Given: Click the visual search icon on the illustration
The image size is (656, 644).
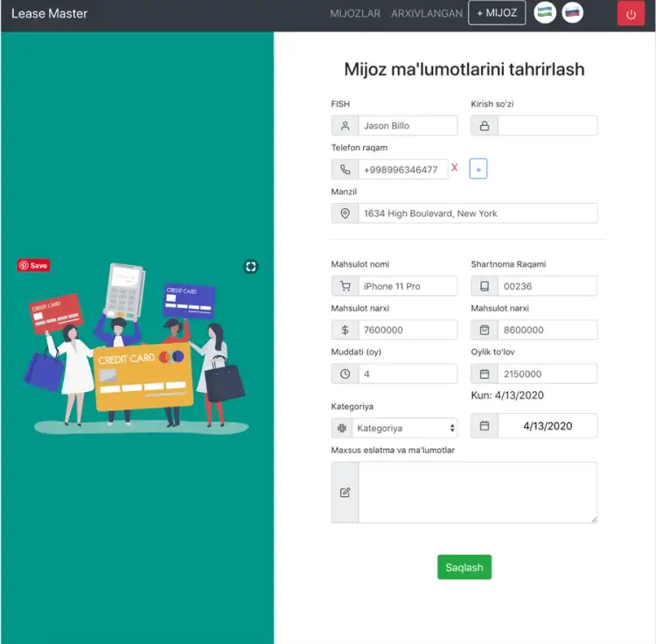Looking at the screenshot, I should pyautogui.click(x=251, y=266).
